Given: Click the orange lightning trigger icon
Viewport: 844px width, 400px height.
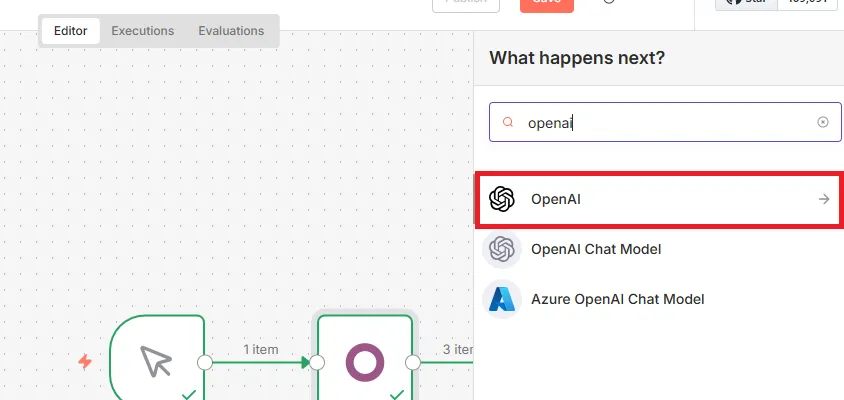Looking at the screenshot, I should click(x=85, y=361).
